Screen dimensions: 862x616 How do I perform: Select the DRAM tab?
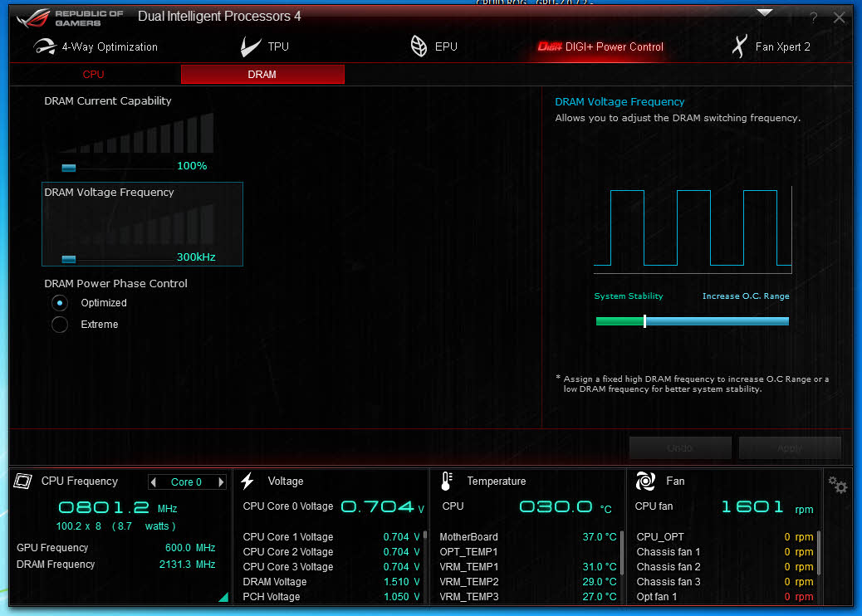coord(262,75)
